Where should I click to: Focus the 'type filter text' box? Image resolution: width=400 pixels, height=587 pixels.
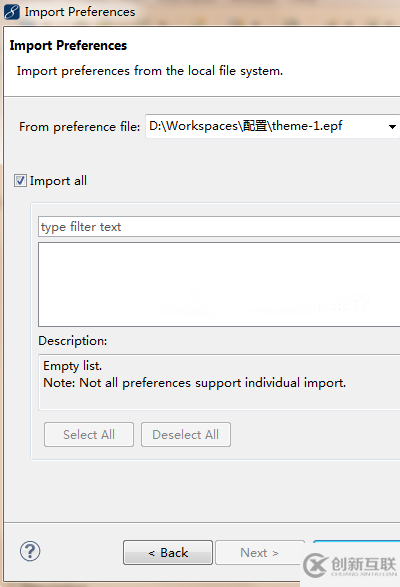pyautogui.click(x=219, y=227)
